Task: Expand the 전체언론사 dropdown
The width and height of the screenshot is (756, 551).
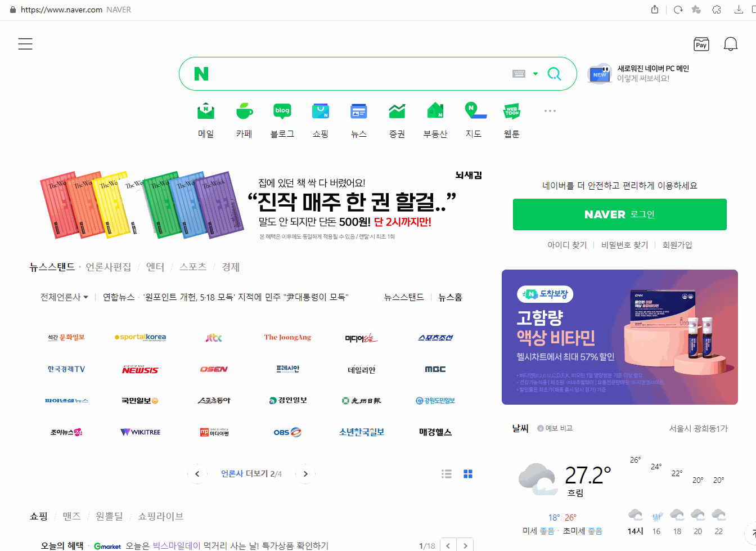Action: (x=64, y=297)
